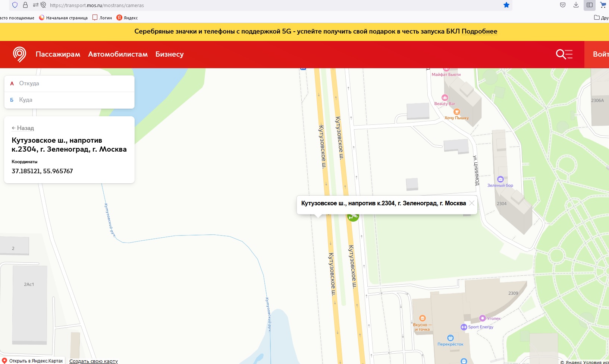
Task: Click the Перекрёсток store map icon
Action: (x=451, y=338)
